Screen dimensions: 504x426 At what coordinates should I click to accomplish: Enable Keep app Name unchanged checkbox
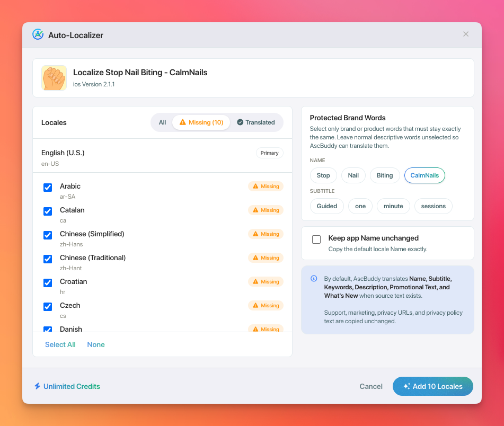tap(316, 239)
